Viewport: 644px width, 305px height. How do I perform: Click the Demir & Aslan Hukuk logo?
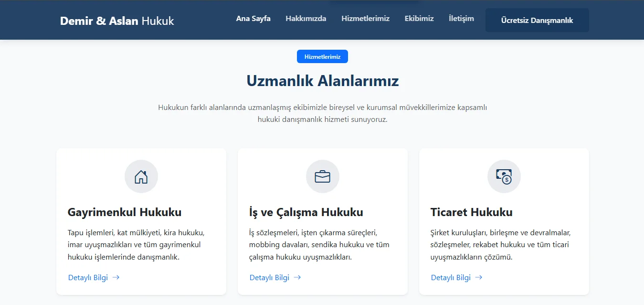pyautogui.click(x=116, y=21)
